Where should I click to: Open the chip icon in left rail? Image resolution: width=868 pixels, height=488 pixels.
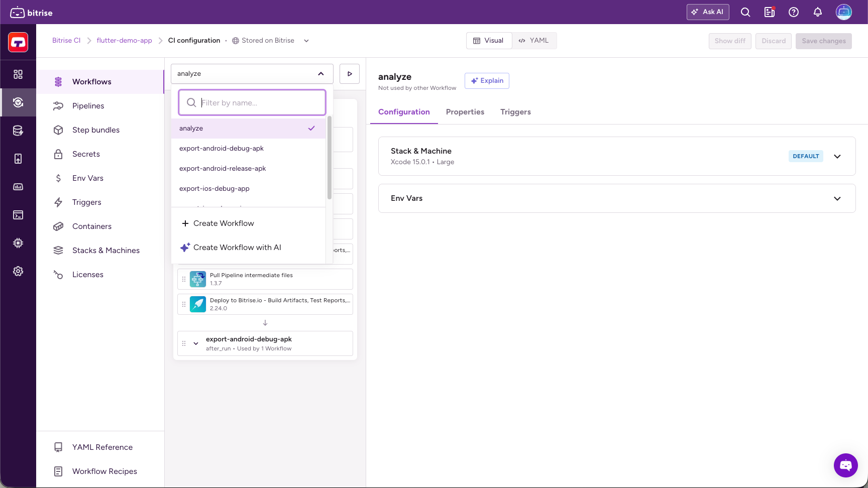pyautogui.click(x=18, y=243)
